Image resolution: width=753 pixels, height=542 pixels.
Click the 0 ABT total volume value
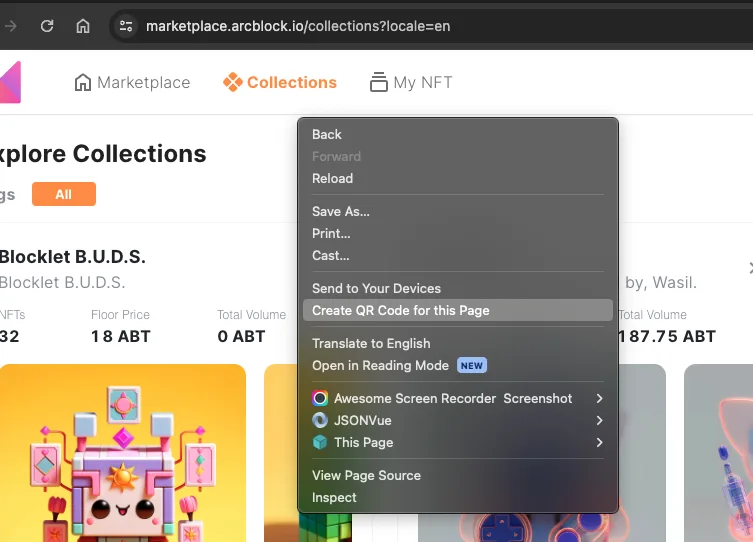tap(241, 336)
